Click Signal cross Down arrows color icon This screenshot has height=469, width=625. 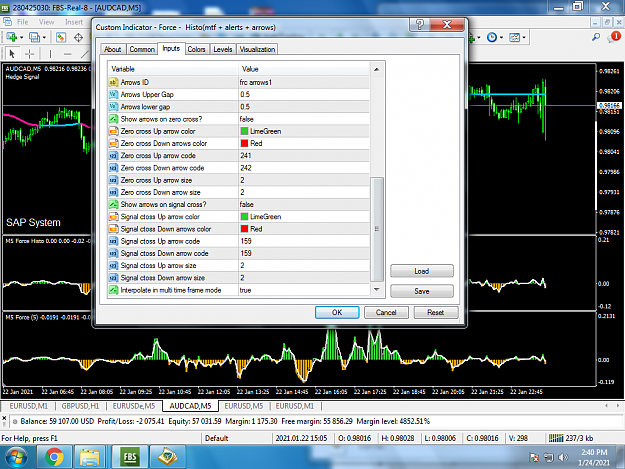[x=114, y=229]
